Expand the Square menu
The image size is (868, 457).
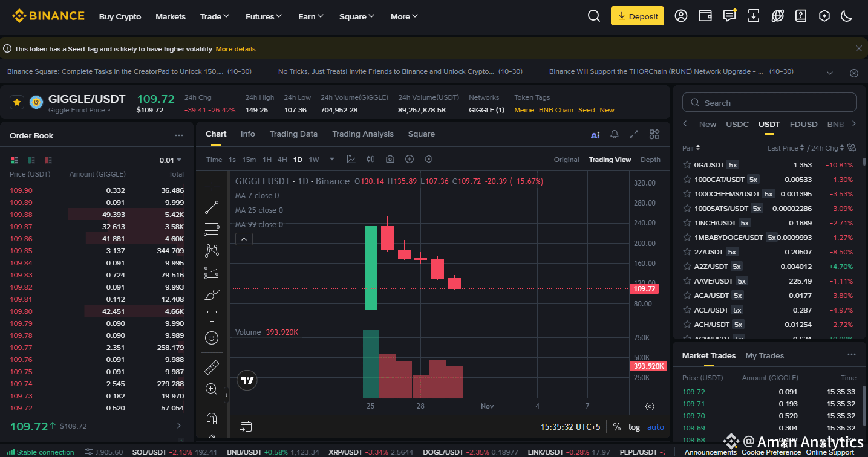pyautogui.click(x=357, y=16)
